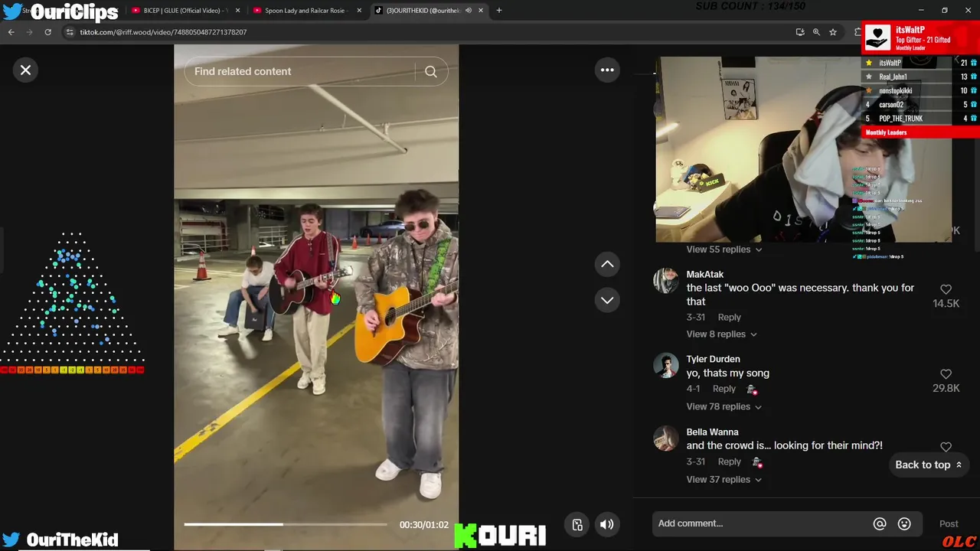This screenshot has width=980, height=551.
Task: Reply to Tyler Durden's comment
Action: coord(724,389)
